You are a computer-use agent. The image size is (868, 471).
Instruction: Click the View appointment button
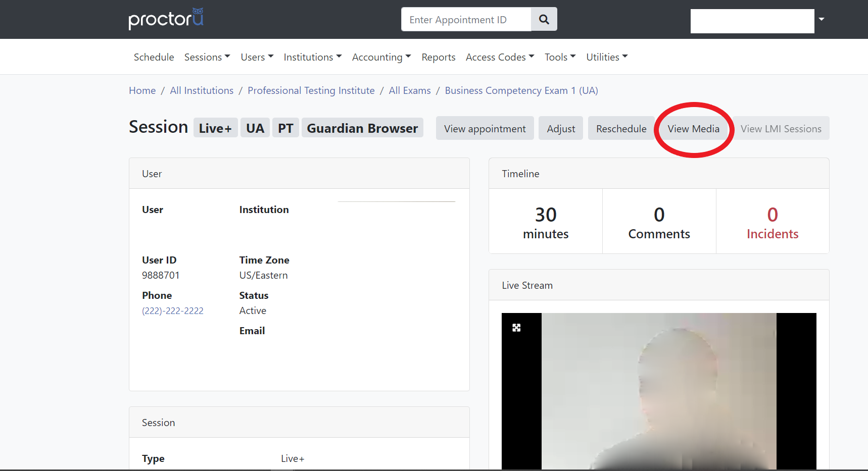[485, 128]
